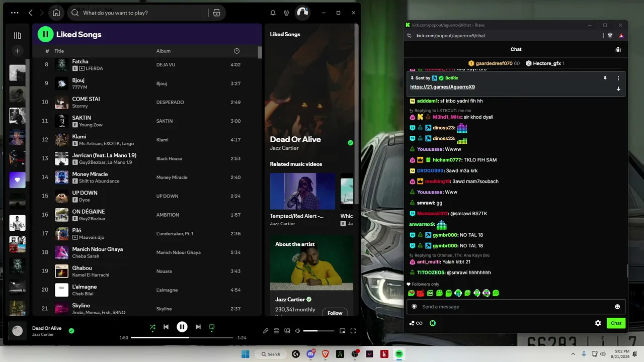644x362 pixels.
Task: Open the Kick channel points icon
Action: click(x=416, y=323)
